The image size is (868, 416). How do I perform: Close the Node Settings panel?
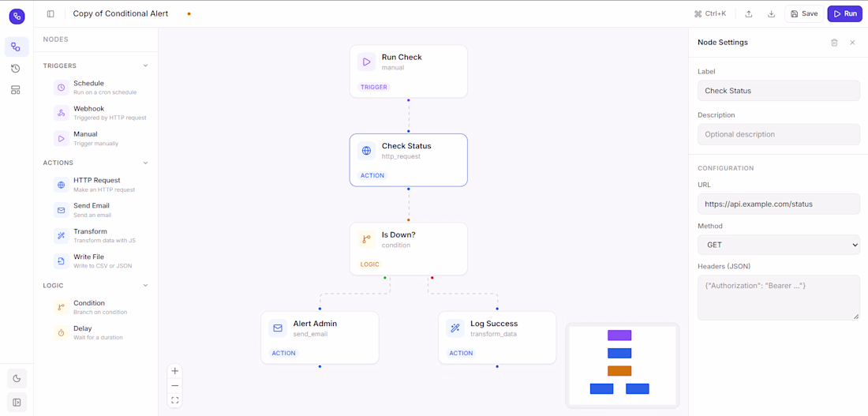coord(852,43)
